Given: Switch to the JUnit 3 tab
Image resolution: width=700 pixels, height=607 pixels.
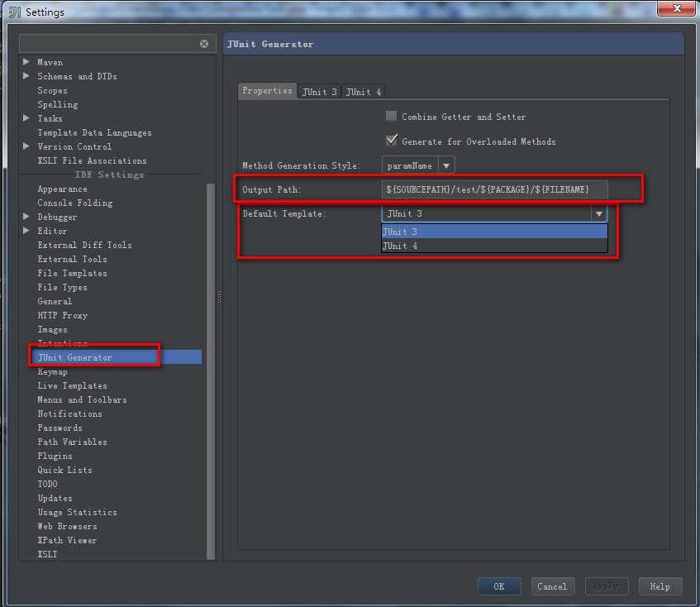Looking at the screenshot, I should coord(319,92).
